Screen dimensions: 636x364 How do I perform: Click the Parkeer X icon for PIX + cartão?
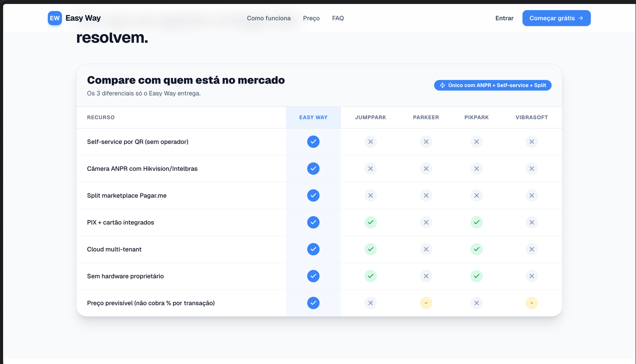tap(426, 222)
